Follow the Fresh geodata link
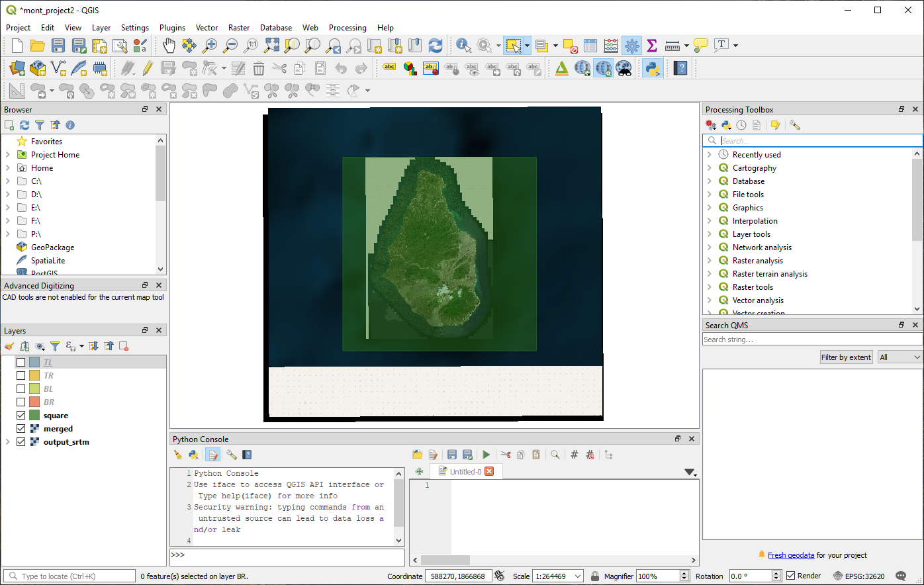924x585 pixels. tap(790, 555)
